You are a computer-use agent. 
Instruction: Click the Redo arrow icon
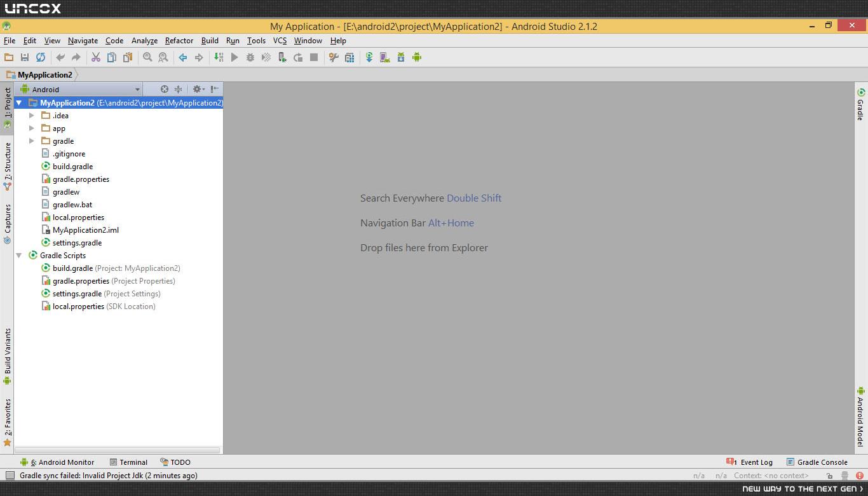(x=76, y=57)
